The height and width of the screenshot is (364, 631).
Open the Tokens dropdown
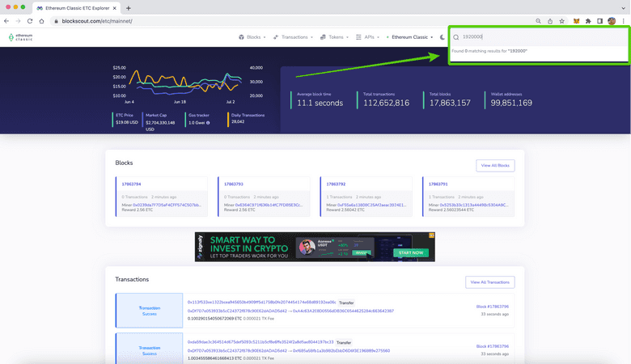pos(335,37)
